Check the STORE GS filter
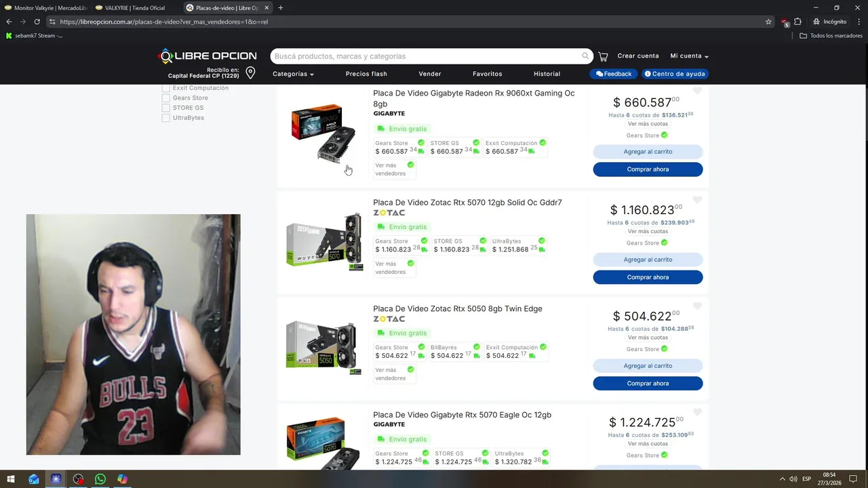 (166, 108)
